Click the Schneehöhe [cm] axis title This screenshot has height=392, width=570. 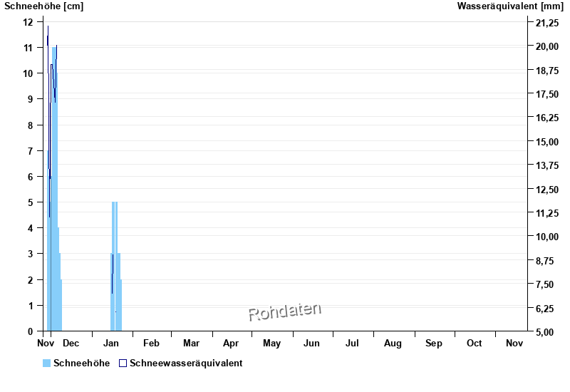(44, 6)
